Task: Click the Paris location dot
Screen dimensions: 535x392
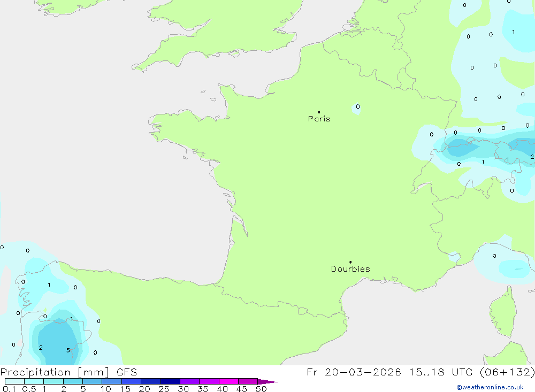Action: (x=319, y=112)
